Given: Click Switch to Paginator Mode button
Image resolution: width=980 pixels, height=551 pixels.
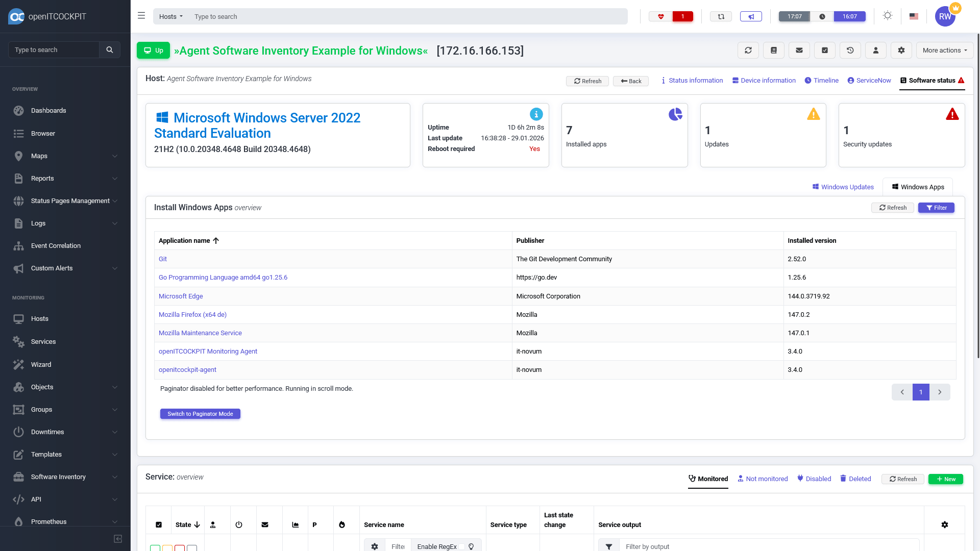Looking at the screenshot, I should pos(200,414).
